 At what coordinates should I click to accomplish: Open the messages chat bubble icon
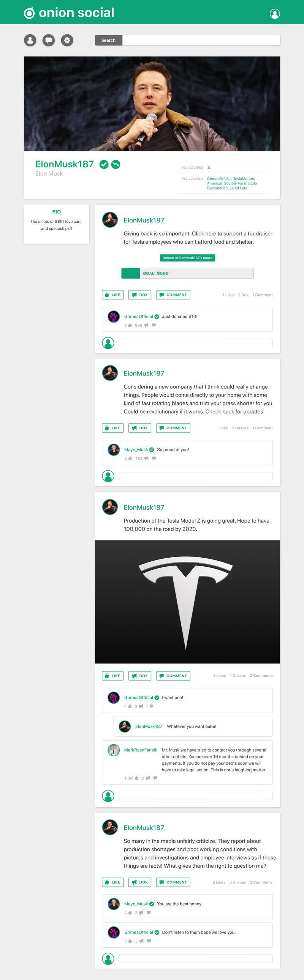pyautogui.click(x=48, y=40)
